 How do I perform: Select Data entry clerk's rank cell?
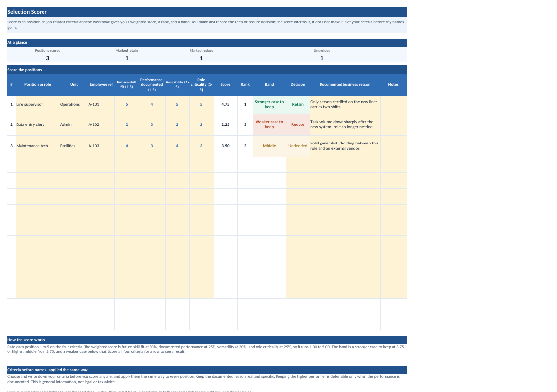pyautogui.click(x=245, y=124)
